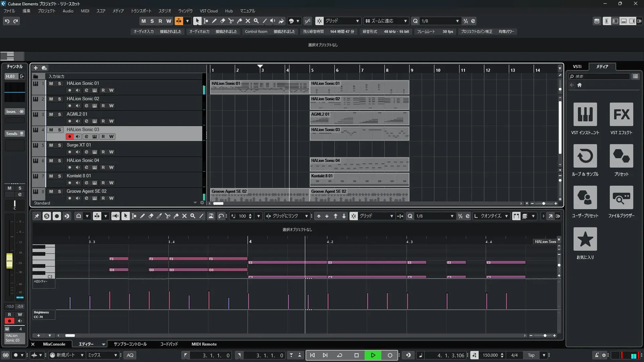Mute the Surge XT 01 track
Screen dimensions: 644x362
51,145
